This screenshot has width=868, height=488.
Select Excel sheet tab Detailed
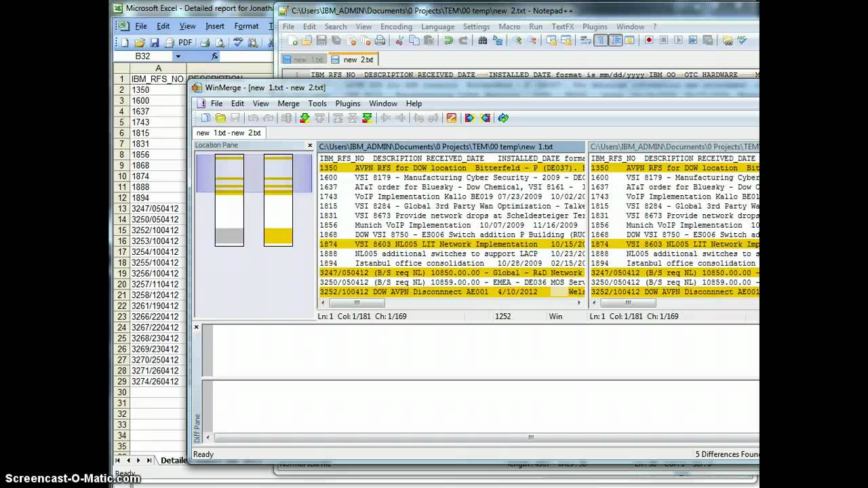click(173, 460)
